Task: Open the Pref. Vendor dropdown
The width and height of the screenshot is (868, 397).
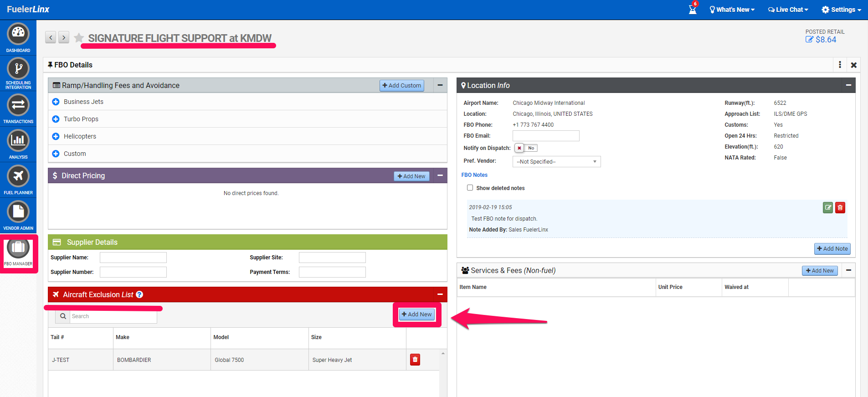Action: pyautogui.click(x=556, y=161)
